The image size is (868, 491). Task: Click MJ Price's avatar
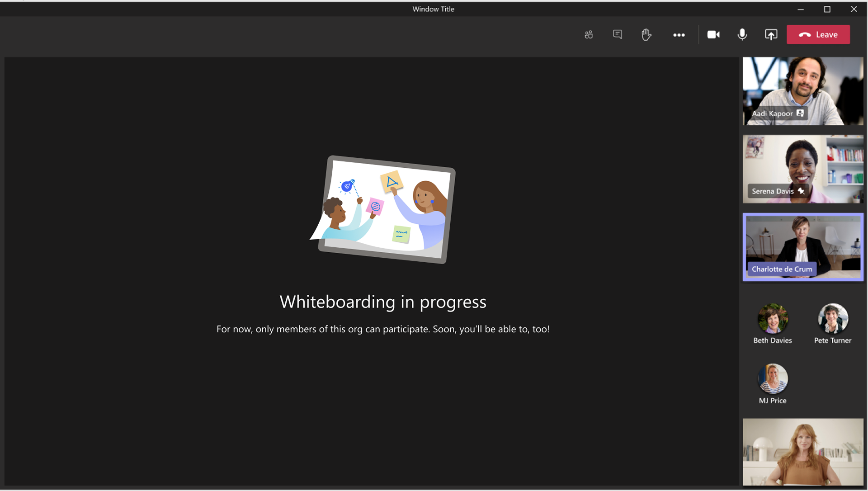coord(773,378)
